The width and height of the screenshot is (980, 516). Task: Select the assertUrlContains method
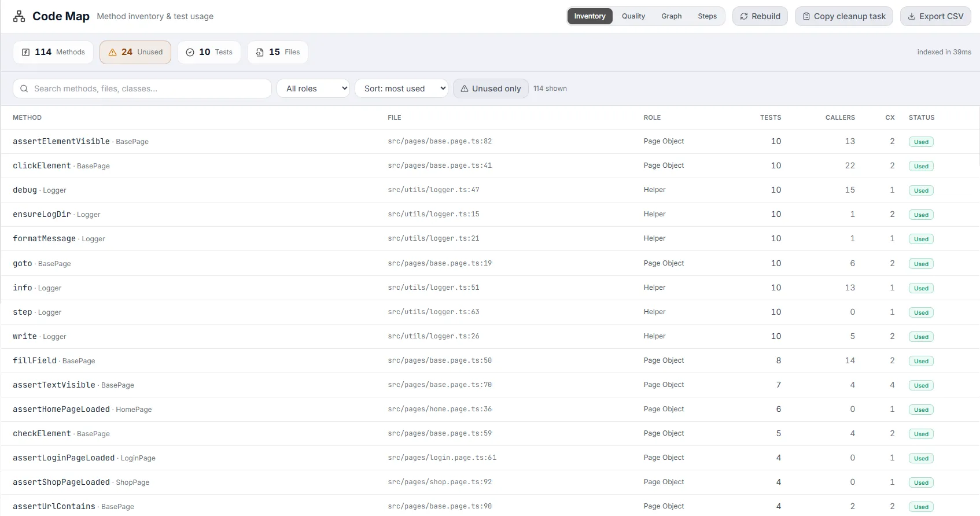(x=54, y=506)
